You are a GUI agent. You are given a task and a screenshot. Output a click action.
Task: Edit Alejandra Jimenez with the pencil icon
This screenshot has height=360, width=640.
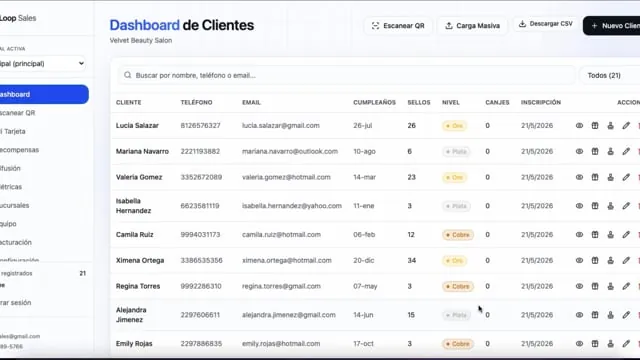[x=626, y=315]
